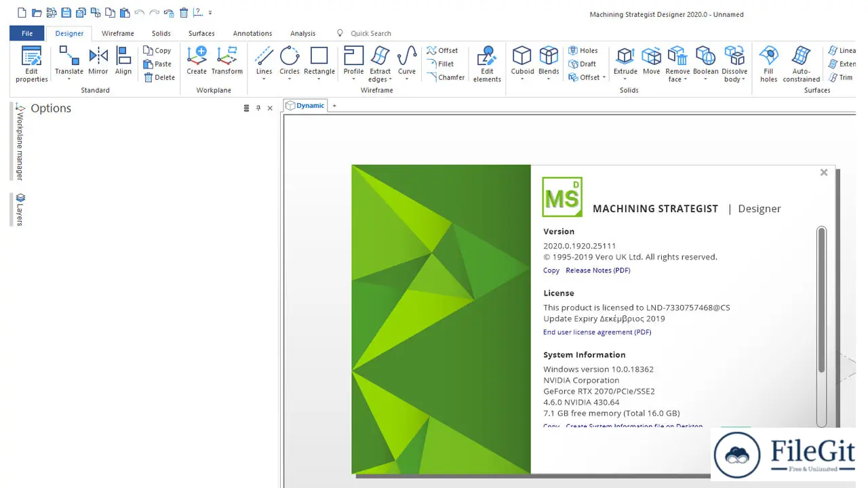Select the Fill holes surface tool
The height and width of the screenshot is (488, 868).
[x=768, y=64]
